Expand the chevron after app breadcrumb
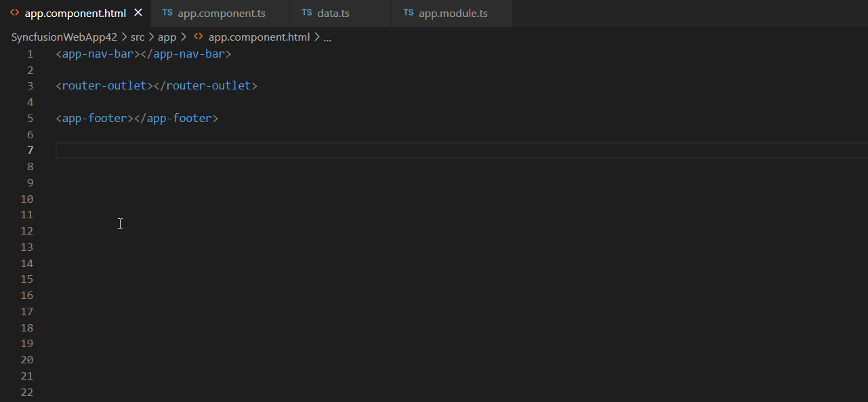 pos(182,37)
